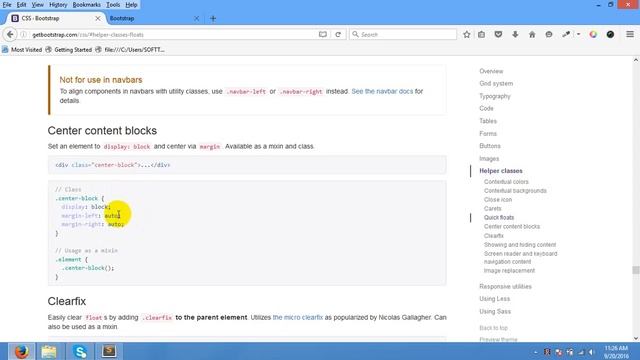This screenshot has width=640, height=360.
Task: Jump to Grid system in the sidebar
Action: pyautogui.click(x=496, y=83)
